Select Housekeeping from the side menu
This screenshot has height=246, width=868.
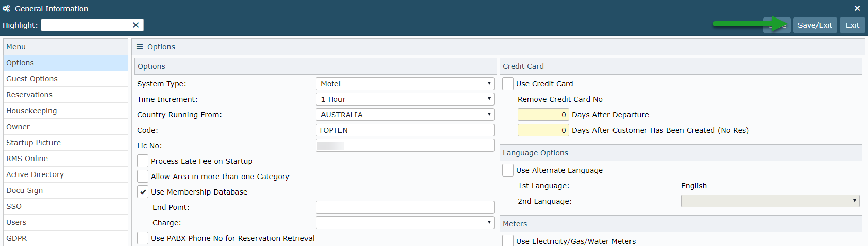(x=31, y=111)
